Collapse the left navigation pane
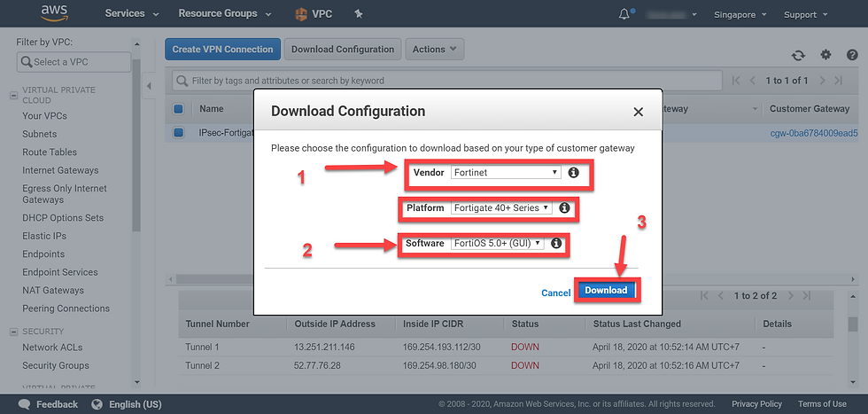868x414 pixels. click(149, 86)
